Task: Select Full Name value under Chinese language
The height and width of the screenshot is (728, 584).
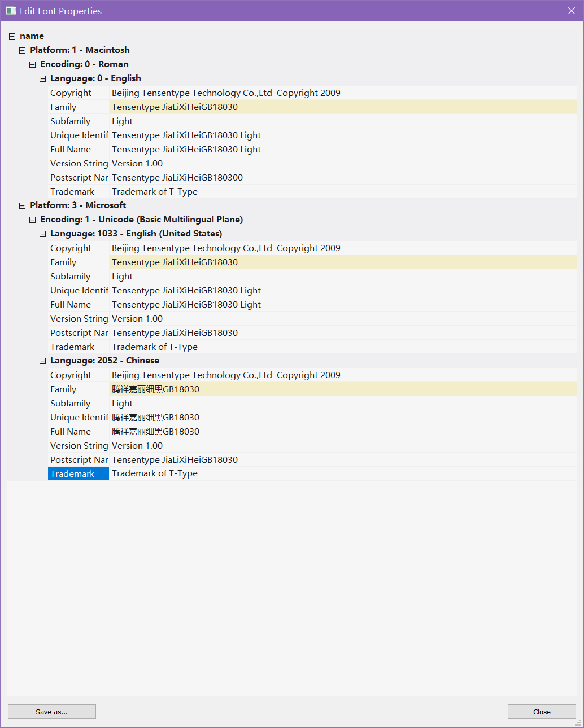Action: 343,431
